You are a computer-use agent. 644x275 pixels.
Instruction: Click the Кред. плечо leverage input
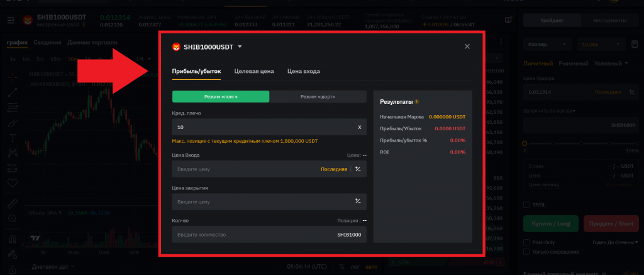[269, 127]
